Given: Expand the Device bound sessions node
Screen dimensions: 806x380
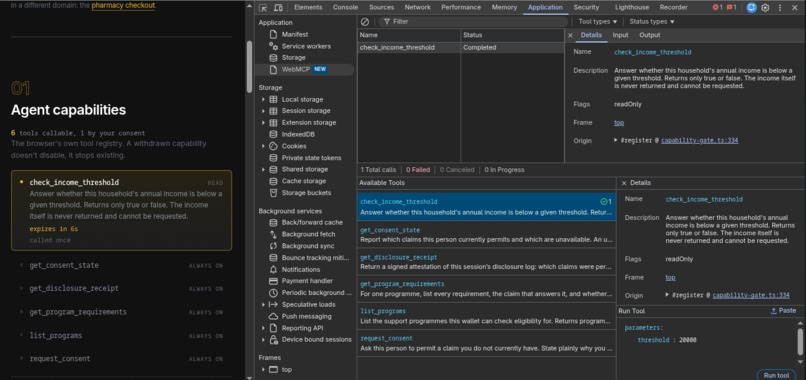Looking at the screenshot, I should (x=263, y=339).
